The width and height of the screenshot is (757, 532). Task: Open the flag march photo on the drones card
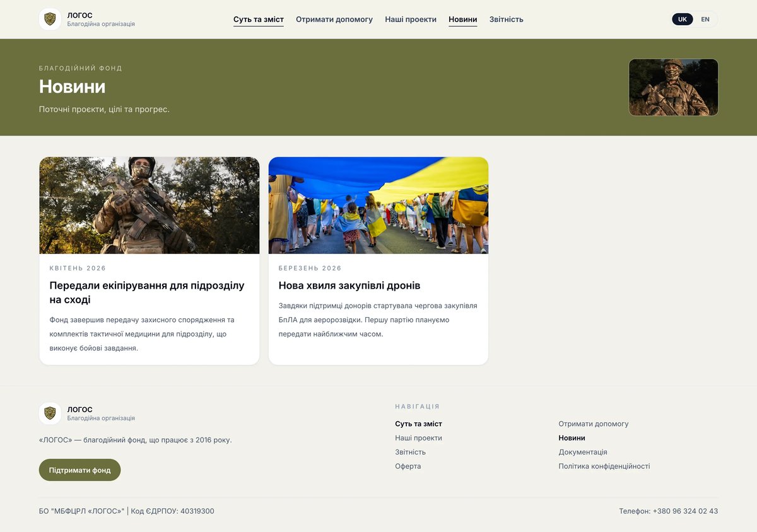click(378, 205)
